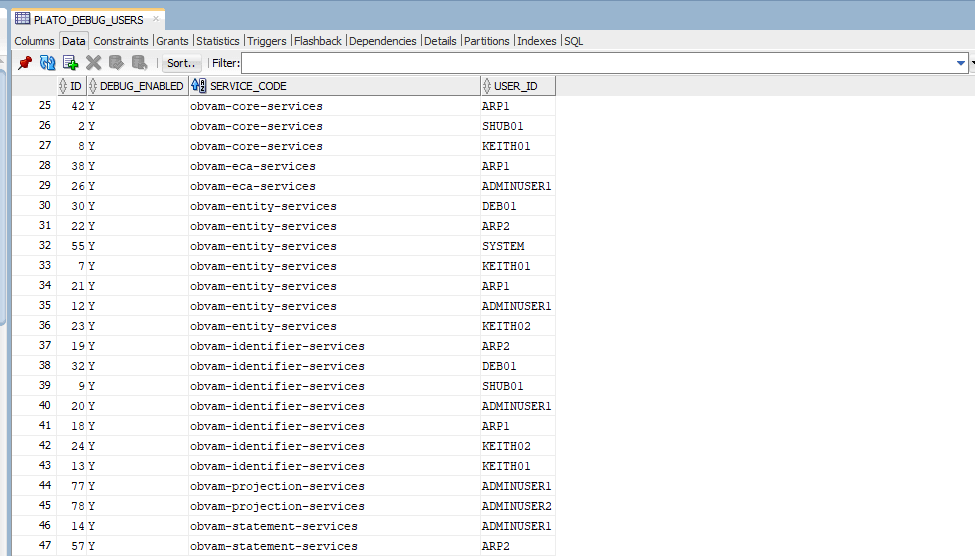Click the USER_ID column header
Screen dimensions: 975x556
[x=518, y=86]
